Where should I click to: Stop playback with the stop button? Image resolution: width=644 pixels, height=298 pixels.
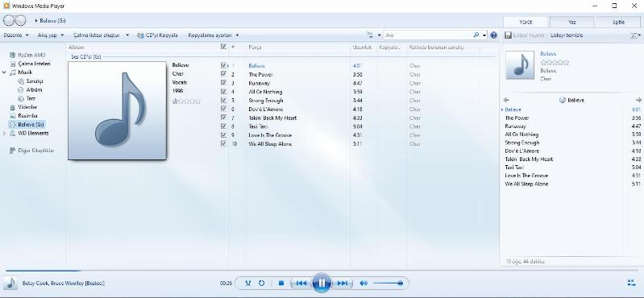(281, 284)
